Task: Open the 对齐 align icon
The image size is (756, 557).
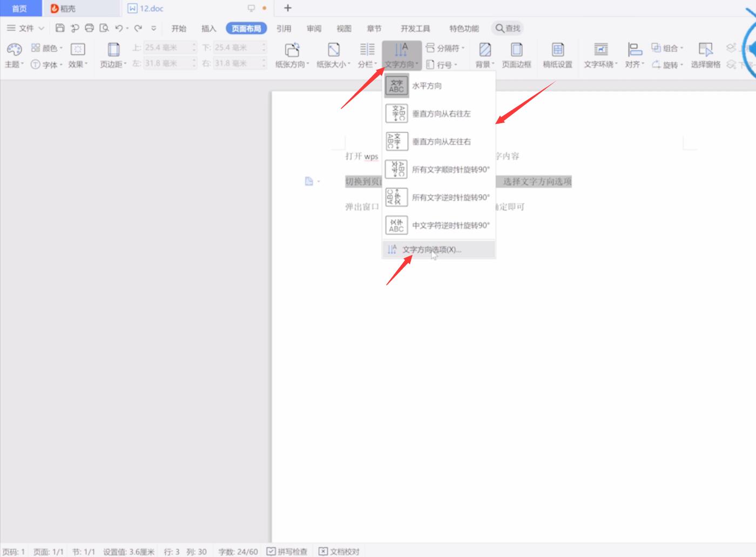Action: [635, 55]
